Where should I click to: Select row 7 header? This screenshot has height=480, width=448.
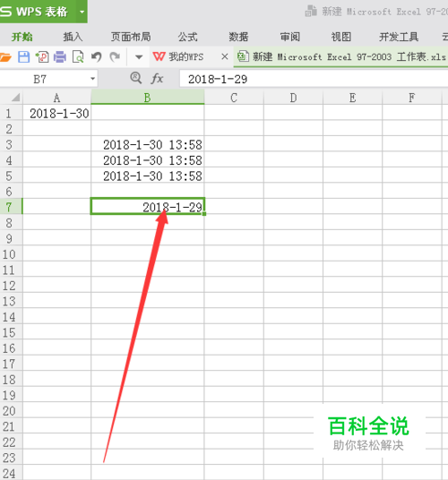tap(11, 207)
